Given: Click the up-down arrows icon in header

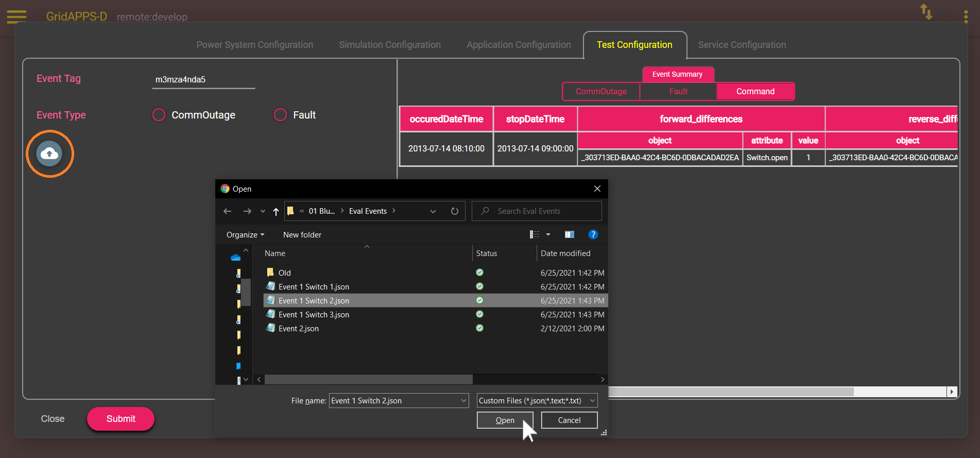Looking at the screenshot, I should (926, 12).
